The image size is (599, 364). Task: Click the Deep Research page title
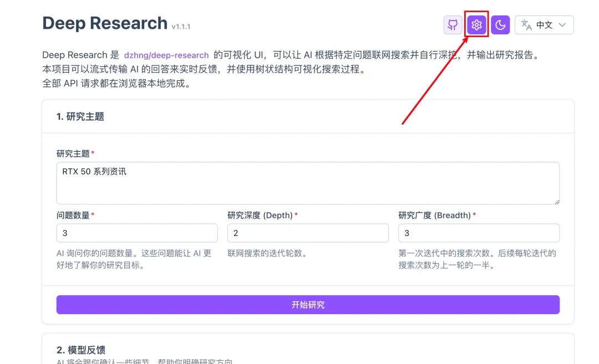click(x=105, y=23)
